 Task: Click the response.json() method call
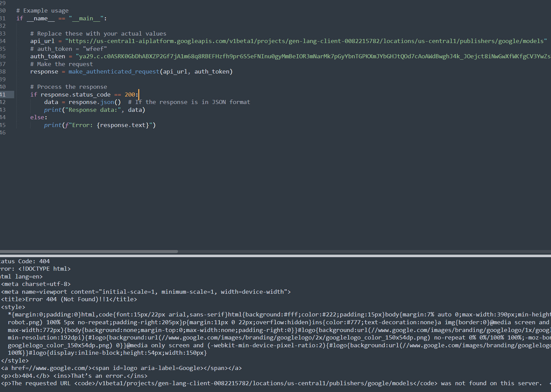[107, 102]
